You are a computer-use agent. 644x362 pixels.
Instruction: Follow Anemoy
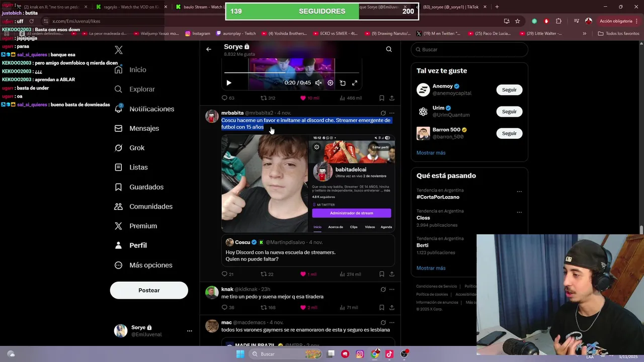point(509,89)
